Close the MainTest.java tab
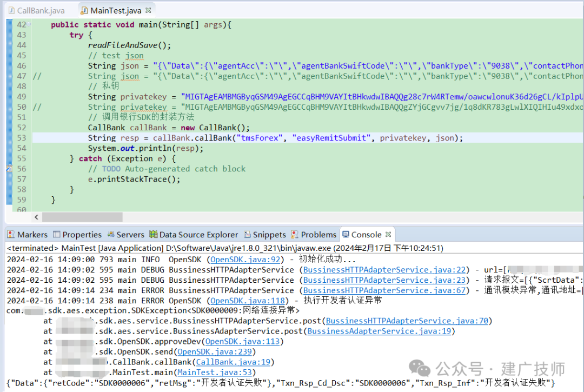Screen dimensions: 584x392 point(148,10)
